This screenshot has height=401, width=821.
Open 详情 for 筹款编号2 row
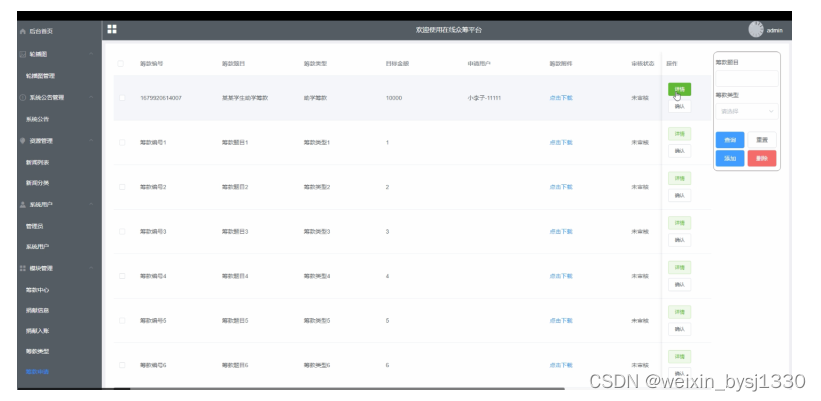click(680, 179)
